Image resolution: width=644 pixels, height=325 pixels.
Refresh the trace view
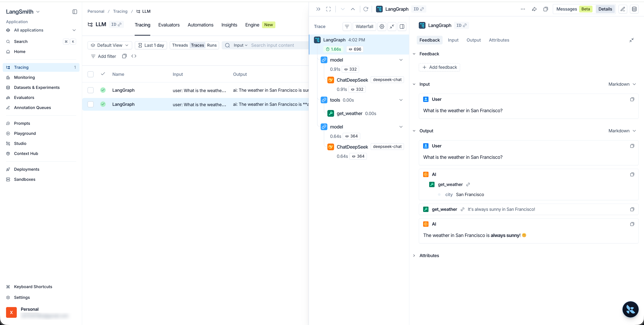(x=366, y=9)
